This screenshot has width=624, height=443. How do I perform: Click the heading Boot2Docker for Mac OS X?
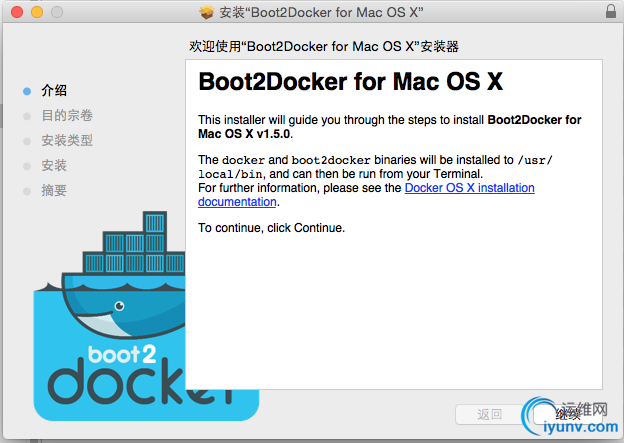point(351,82)
